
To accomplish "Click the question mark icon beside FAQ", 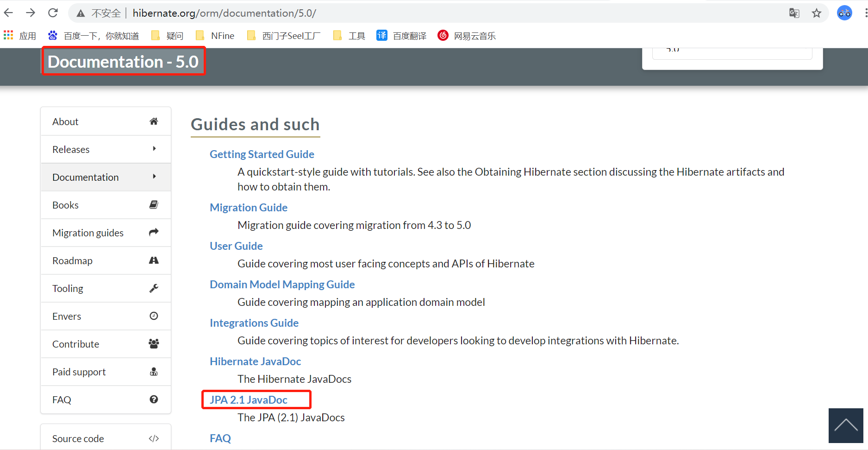I will point(154,399).
